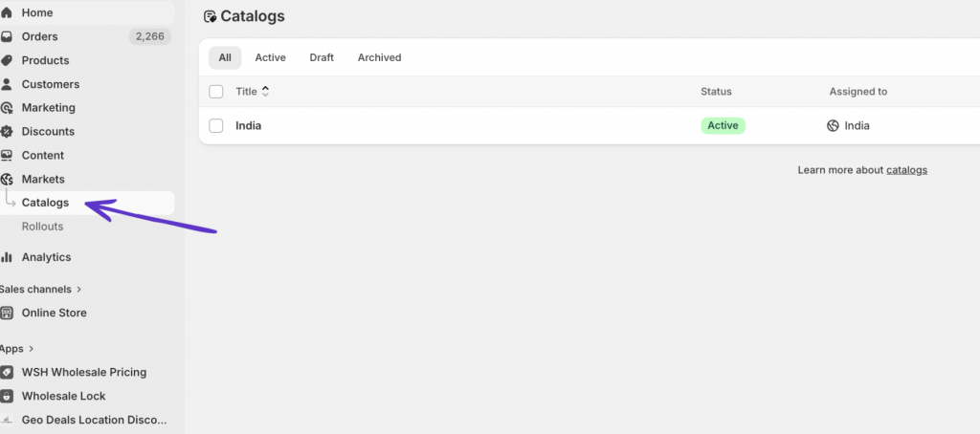Click the Marketing target icon
This screenshot has width=980, height=434.
pyautogui.click(x=7, y=108)
